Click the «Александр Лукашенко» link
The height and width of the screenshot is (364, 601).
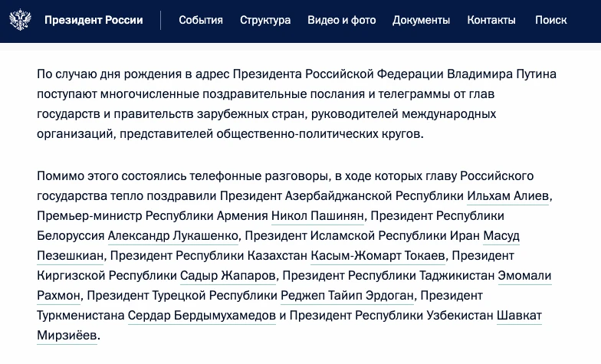(x=173, y=236)
